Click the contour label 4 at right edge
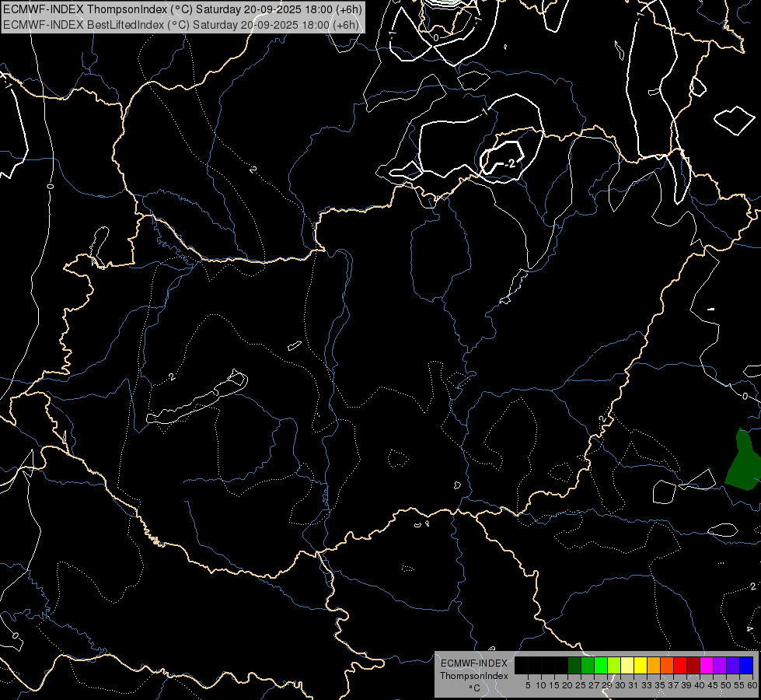Screen dimensions: 761x700 pos(749,628)
